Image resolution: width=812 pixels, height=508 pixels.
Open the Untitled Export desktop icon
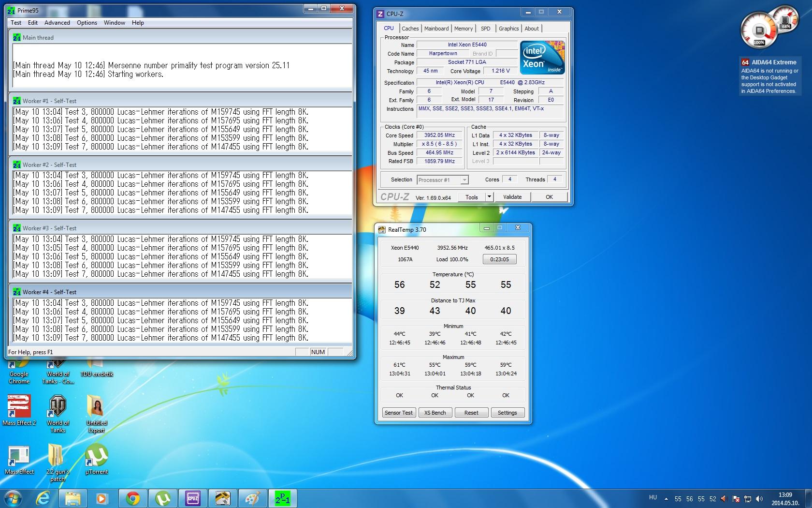pyautogui.click(x=96, y=414)
